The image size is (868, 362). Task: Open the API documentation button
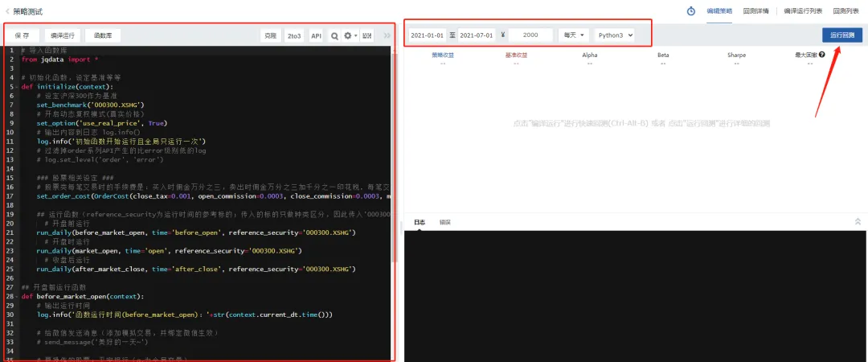[x=316, y=35]
